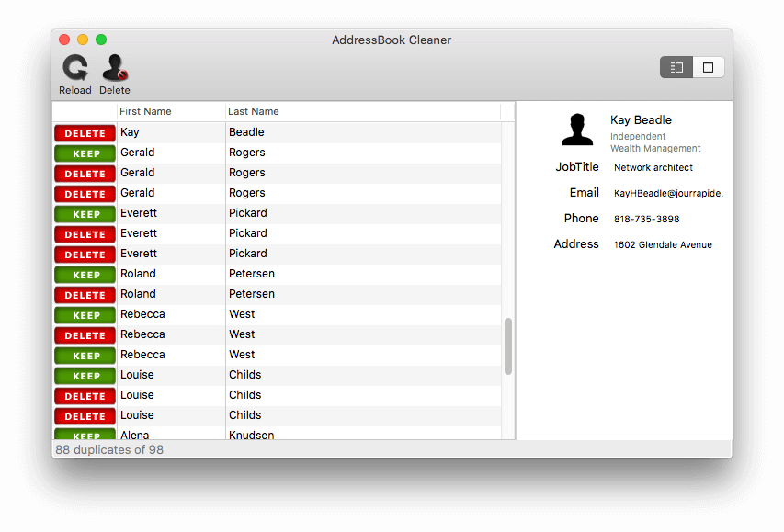Click the Reload toolbar icon
Viewport: 784px width, 532px height.
coord(75,67)
